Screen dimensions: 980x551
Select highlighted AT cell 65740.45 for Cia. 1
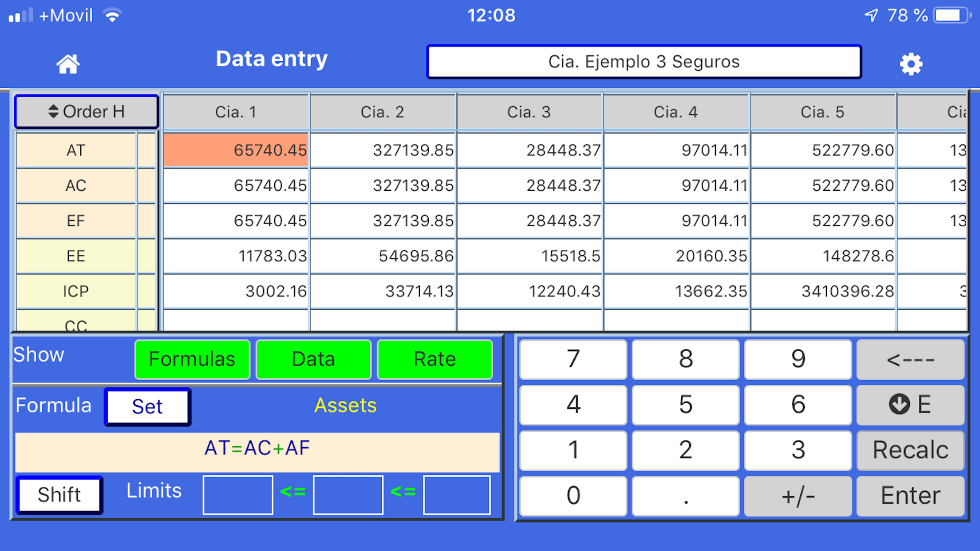tap(236, 150)
